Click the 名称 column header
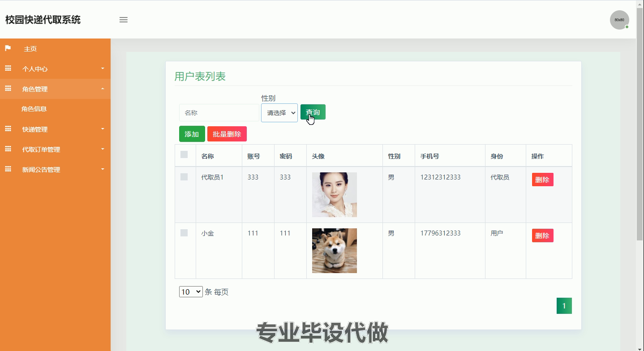 [x=207, y=156]
